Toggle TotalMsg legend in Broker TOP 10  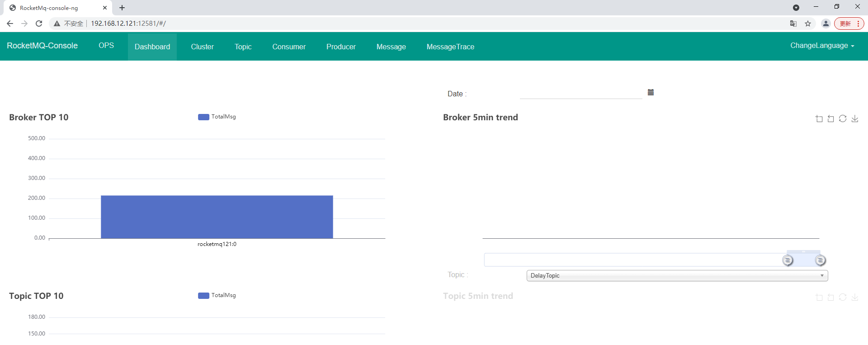coord(217,117)
